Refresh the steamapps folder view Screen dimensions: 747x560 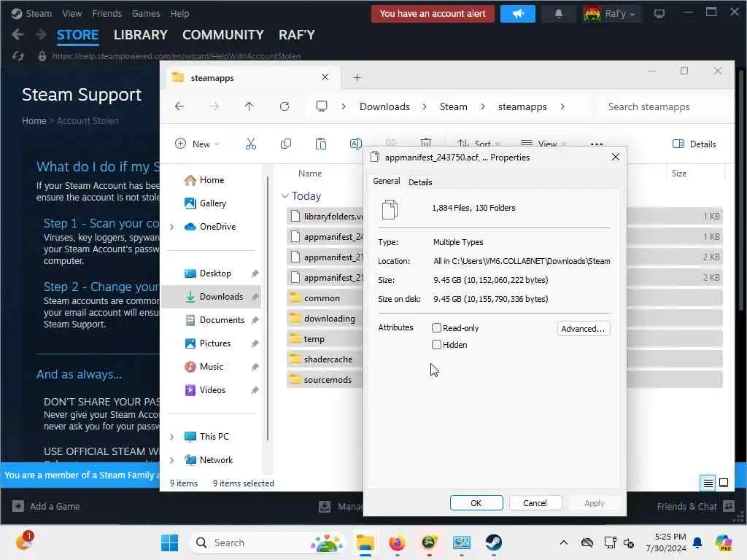click(x=285, y=106)
